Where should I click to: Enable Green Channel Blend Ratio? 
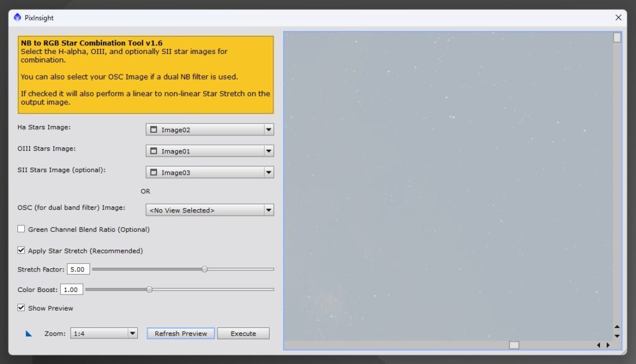21,229
